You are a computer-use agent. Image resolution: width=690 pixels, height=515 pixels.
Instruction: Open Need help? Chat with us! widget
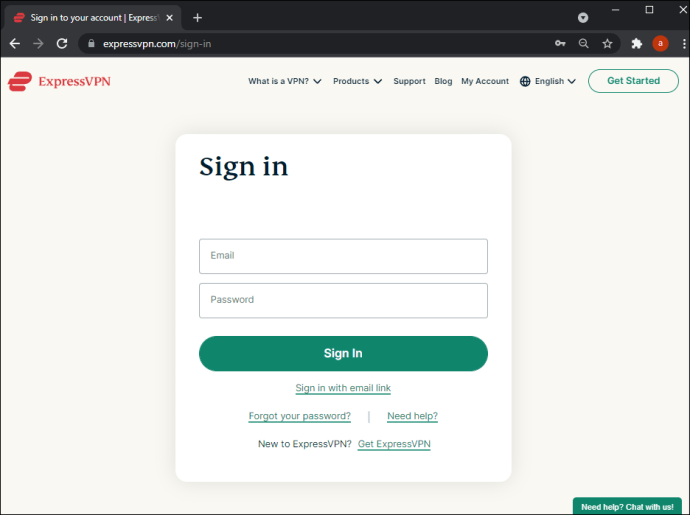click(627, 507)
